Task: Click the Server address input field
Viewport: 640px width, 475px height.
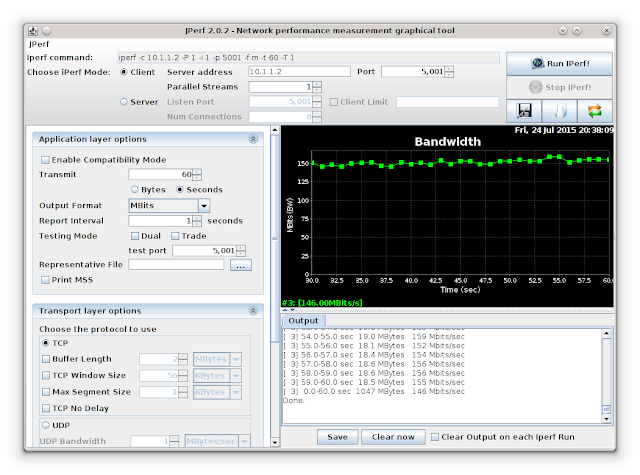Action: 299,72
